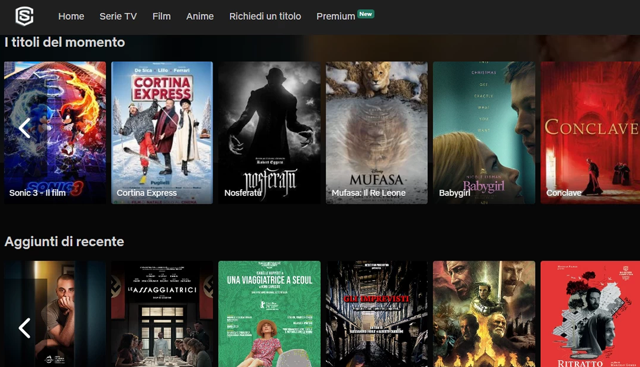Image resolution: width=640 pixels, height=367 pixels.
Task: Open Richiedi un titolo page
Action: 265,16
